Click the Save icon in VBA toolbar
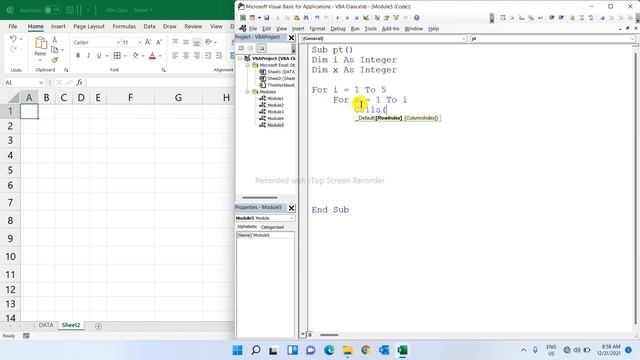Viewport: 640px width, 360px height. [267, 18]
